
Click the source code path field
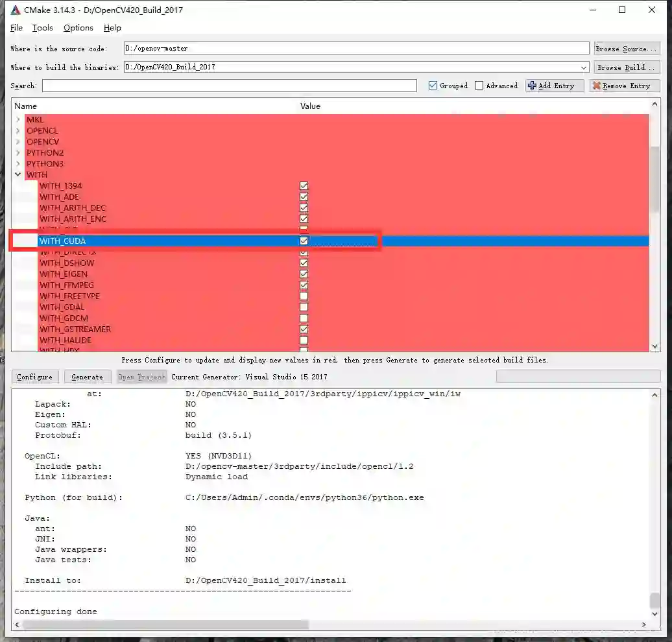[356, 49]
